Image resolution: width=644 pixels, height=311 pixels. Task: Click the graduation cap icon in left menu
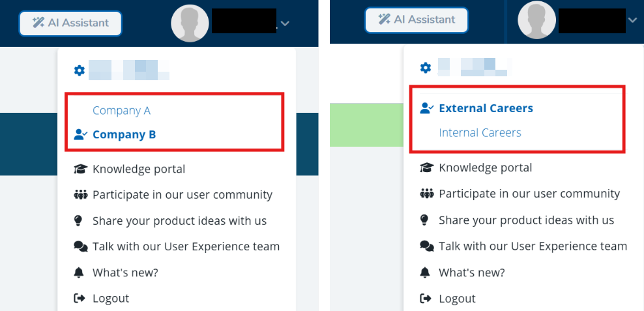(x=81, y=170)
